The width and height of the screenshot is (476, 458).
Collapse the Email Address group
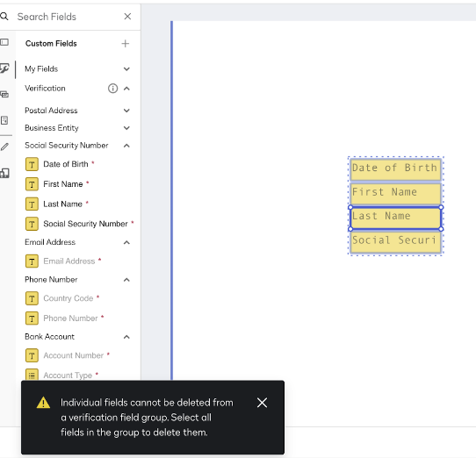click(x=126, y=242)
